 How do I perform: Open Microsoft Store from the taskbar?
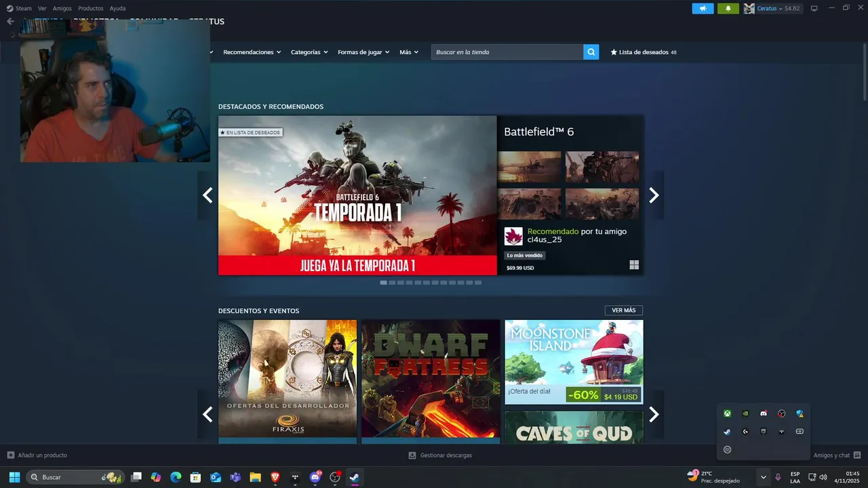pos(195,477)
